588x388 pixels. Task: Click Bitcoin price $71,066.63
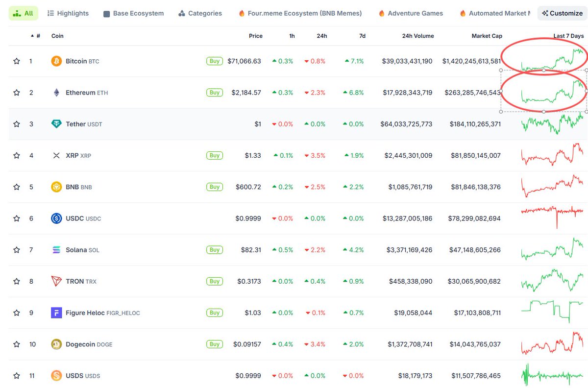point(244,61)
